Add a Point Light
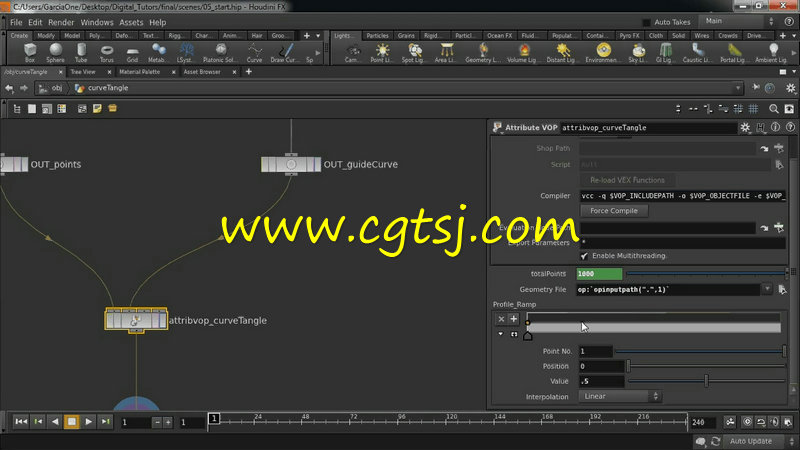 [x=382, y=53]
